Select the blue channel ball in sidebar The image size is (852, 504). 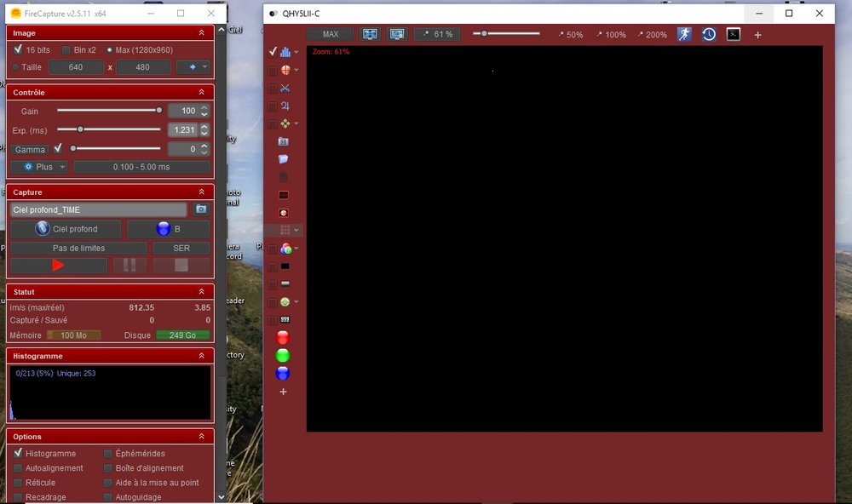(x=283, y=374)
